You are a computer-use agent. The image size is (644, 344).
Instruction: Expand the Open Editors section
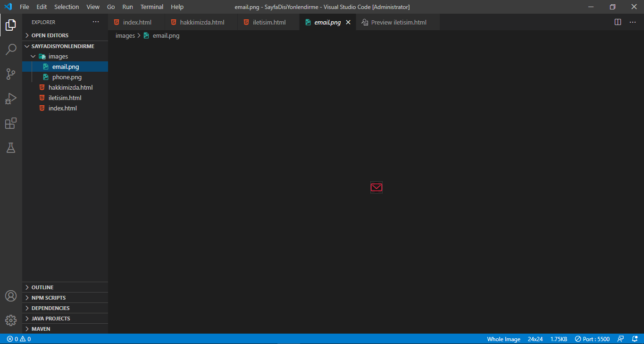tap(50, 35)
